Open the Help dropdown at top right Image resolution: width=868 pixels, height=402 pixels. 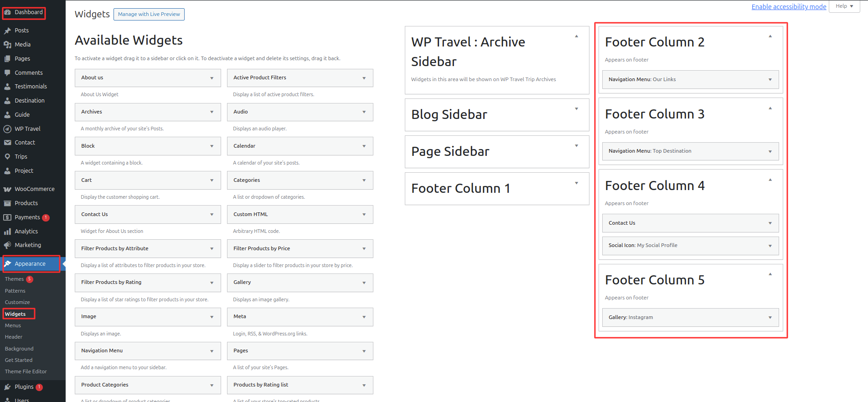[x=844, y=6]
